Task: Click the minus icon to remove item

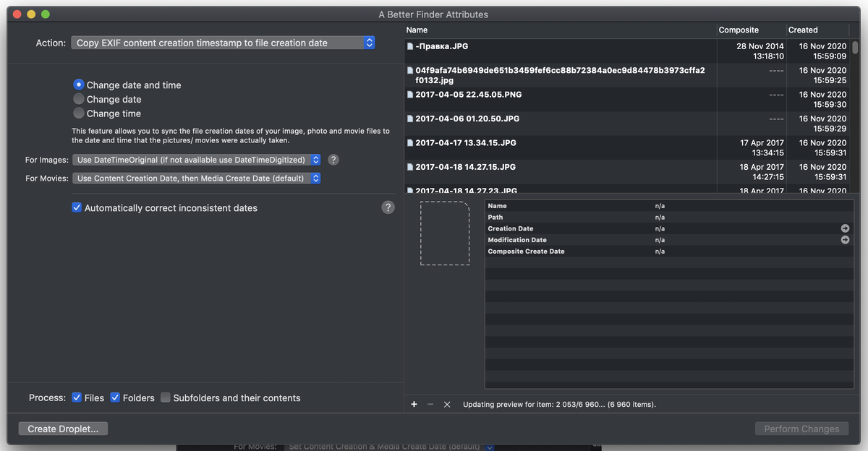Action: coord(430,405)
